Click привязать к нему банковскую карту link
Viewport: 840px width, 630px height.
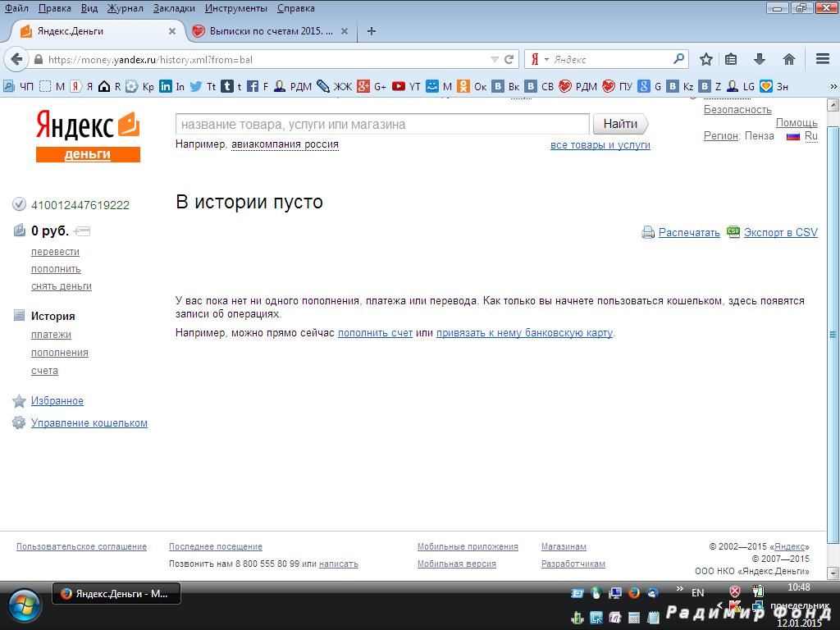pos(524,333)
